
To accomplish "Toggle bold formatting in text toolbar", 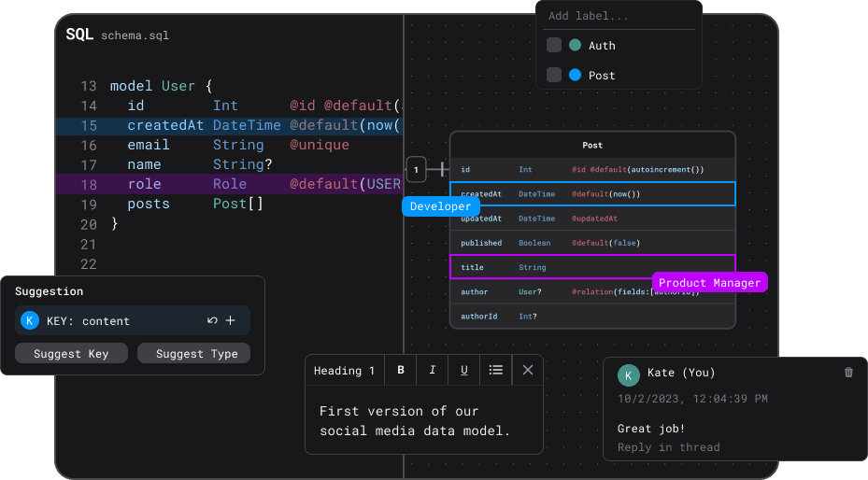I will tap(401, 370).
